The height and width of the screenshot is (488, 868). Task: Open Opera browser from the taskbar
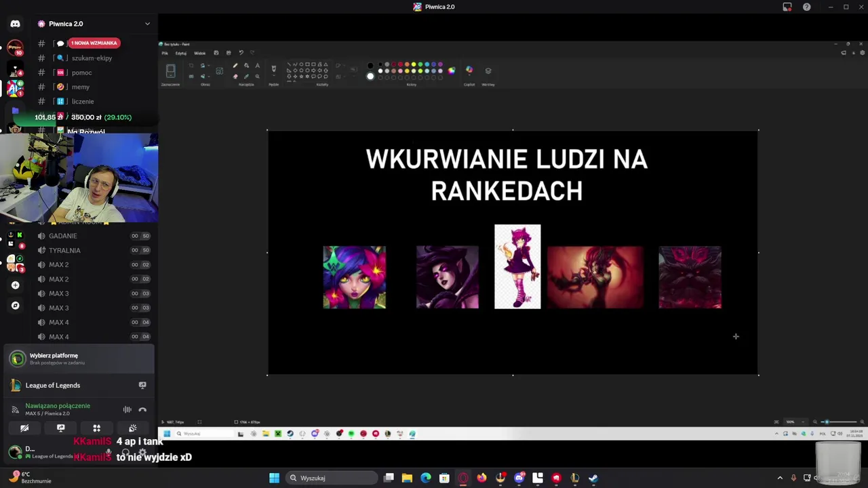click(463, 478)
